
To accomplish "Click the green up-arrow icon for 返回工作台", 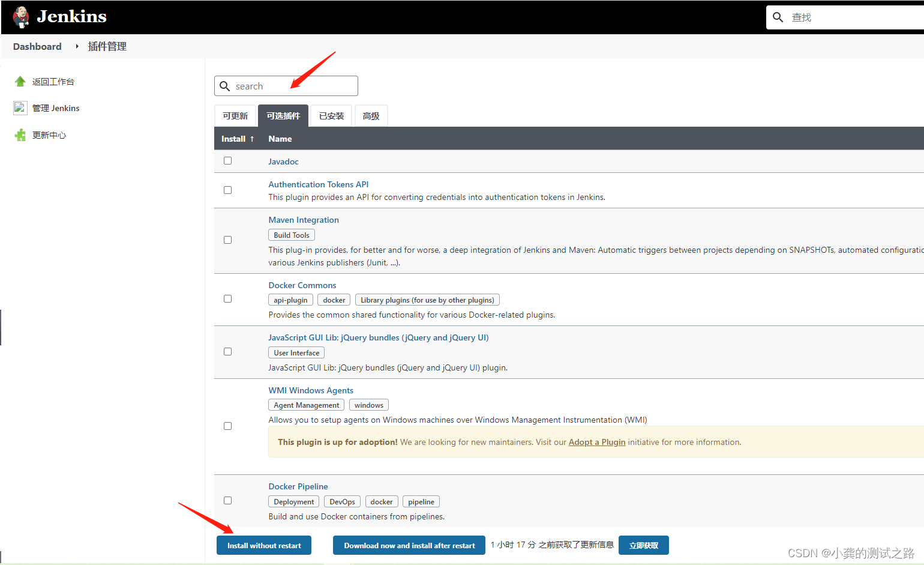I will [x=20, y=82].
